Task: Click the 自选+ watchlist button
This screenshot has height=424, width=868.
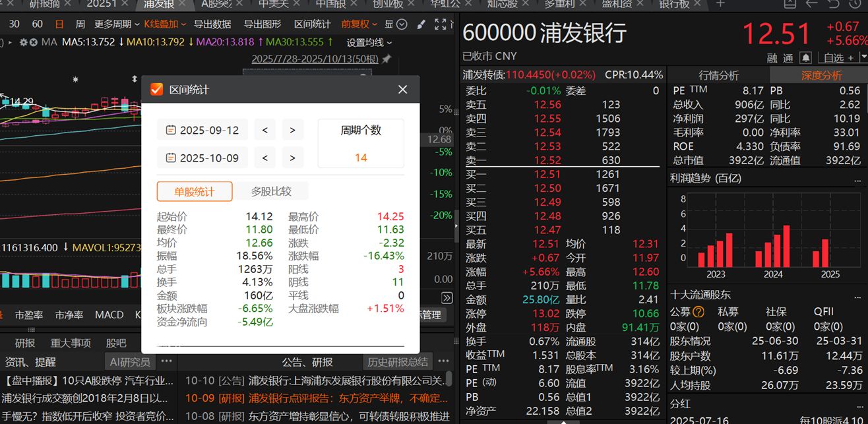Action: point(839,57)
